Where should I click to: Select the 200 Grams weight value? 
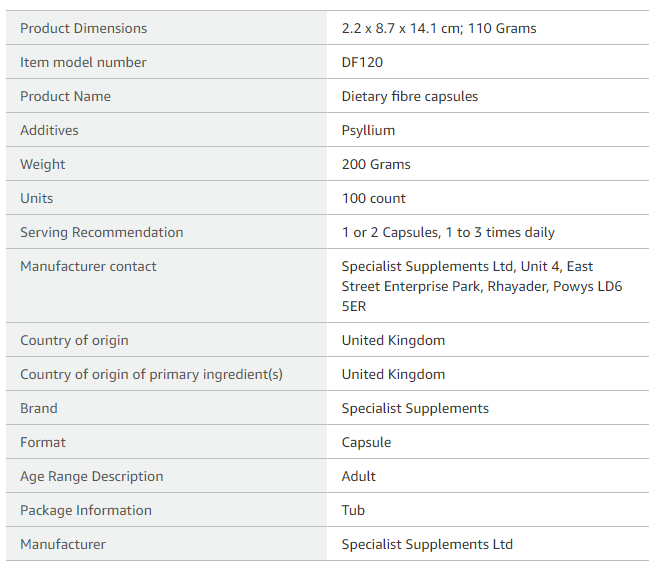[376, 164]
